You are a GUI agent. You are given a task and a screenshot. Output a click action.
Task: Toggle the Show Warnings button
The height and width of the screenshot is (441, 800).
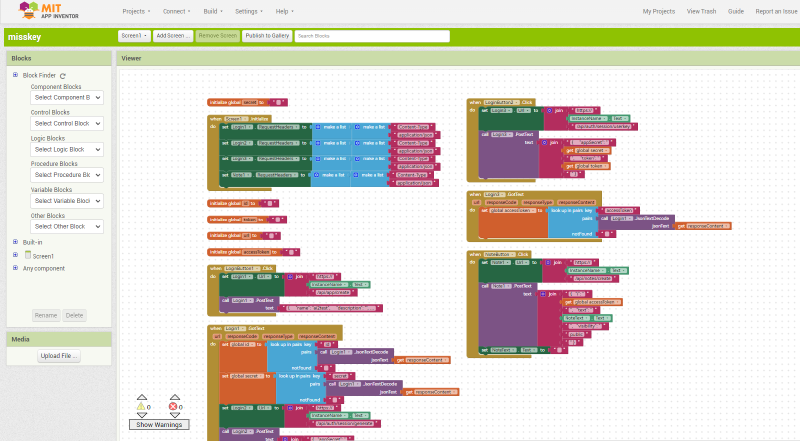159,425
